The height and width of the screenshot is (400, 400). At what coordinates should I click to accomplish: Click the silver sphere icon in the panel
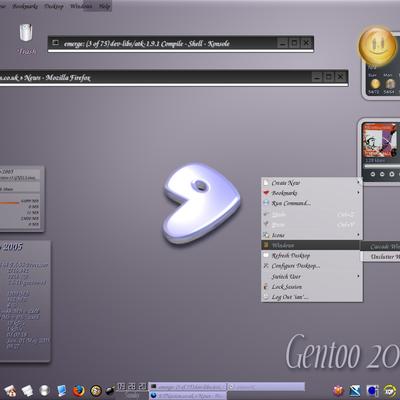coord(44,390)
